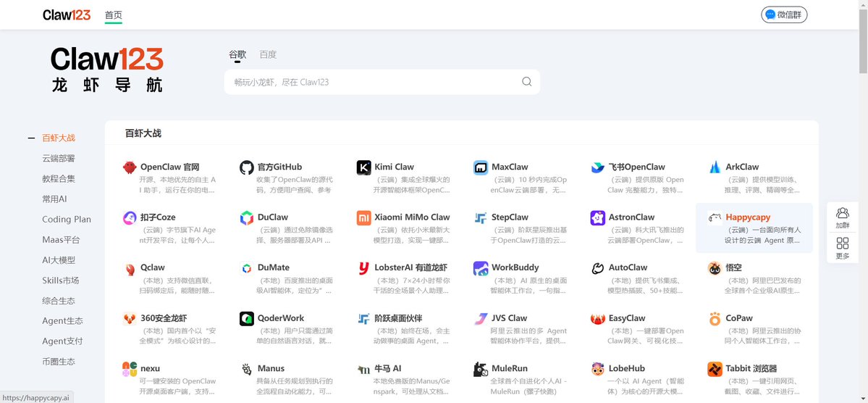Select 百虾大战 in the sidebar
Viewport: 868px width, 403px height.
click(x=59, y=138)
